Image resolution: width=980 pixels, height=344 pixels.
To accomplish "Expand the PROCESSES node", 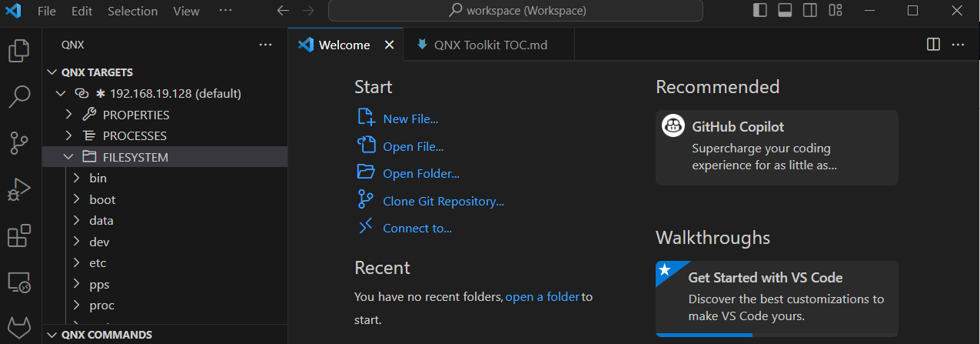I will [x=68, y=135].
